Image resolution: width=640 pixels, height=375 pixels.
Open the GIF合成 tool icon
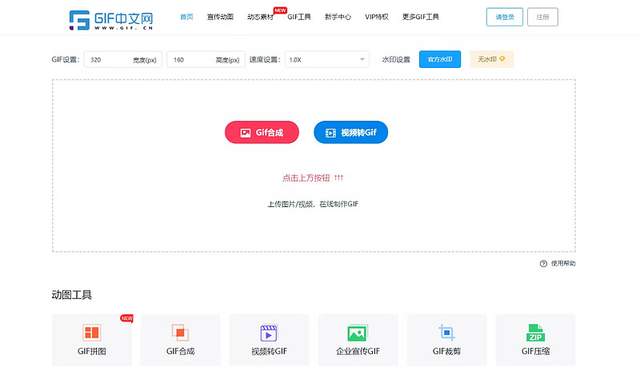point(180,333)
